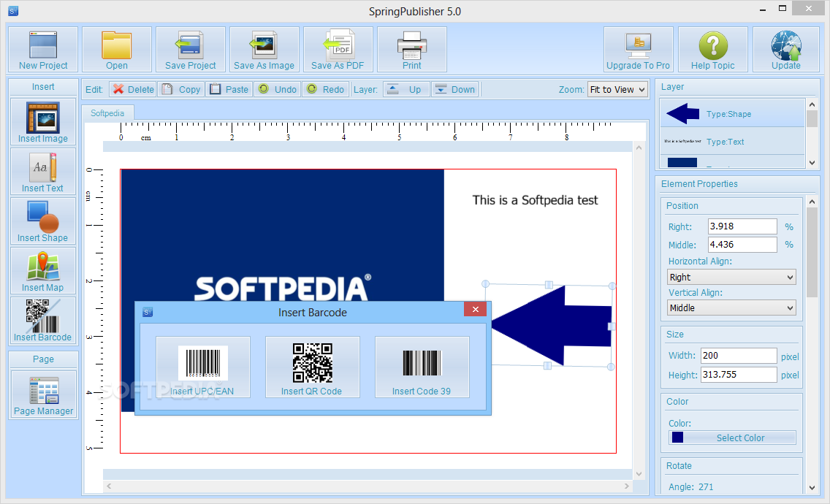
Task: Select the Type:Text layer
Action: tap(732, 142)
